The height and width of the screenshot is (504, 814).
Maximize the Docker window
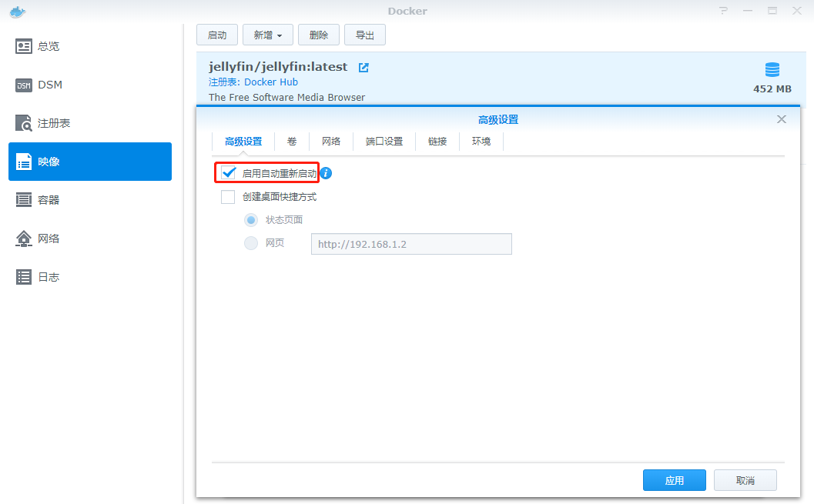(x=772, y=11)
